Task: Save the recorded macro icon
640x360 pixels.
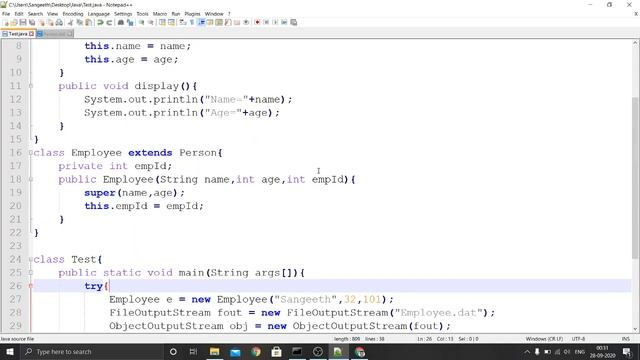Action: point(293,22)
